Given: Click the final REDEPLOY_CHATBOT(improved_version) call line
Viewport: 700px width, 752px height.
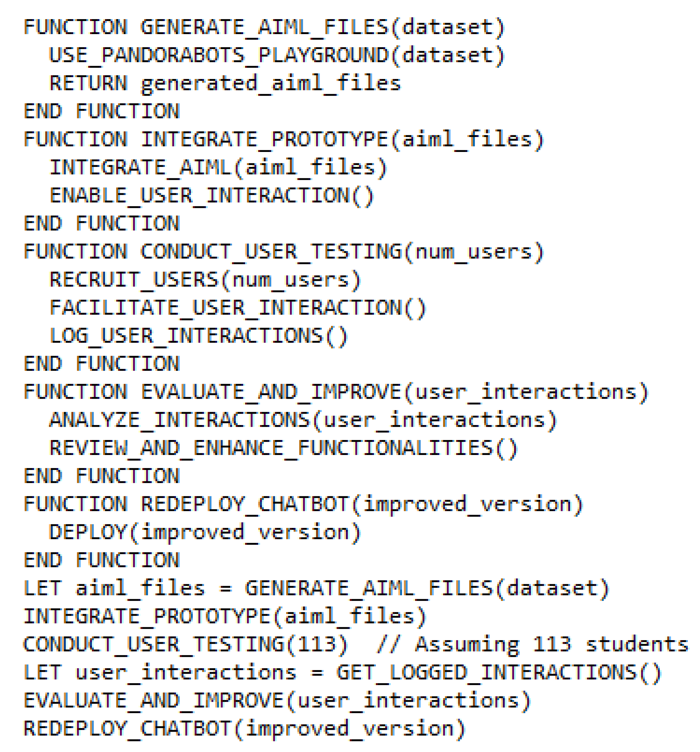Looking at the screenshot, I should (244, 728).
